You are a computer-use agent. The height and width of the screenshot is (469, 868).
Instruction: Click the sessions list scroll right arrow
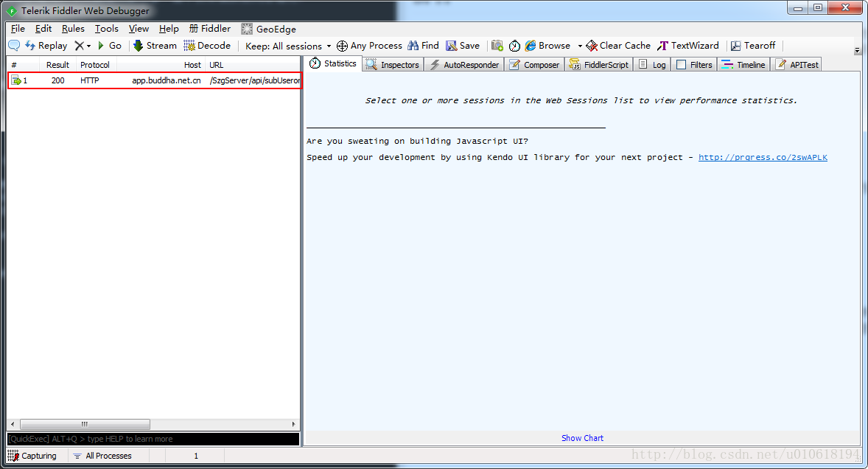[x=293, y=425]
